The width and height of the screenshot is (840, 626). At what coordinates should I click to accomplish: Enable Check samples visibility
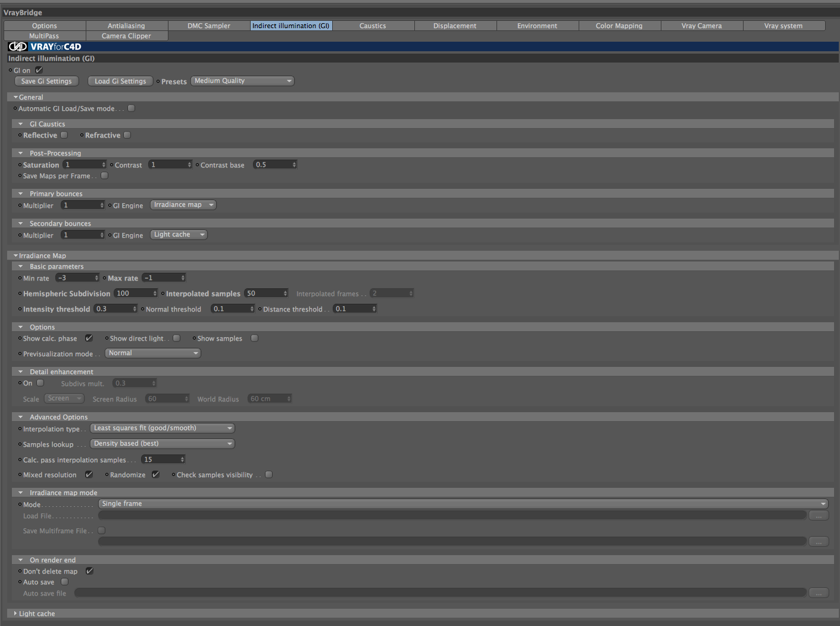[x=269, y=475]
